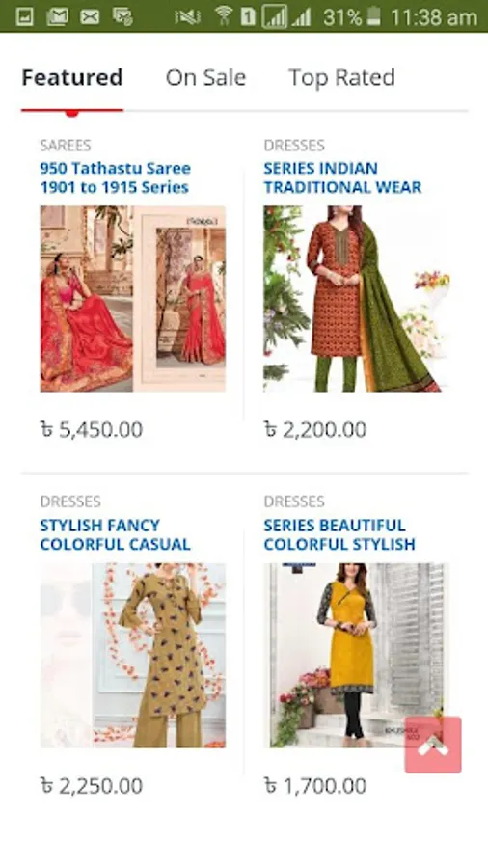Tap the Wi-Fi signal icon
Screen dimensions: 488x868
224,16
